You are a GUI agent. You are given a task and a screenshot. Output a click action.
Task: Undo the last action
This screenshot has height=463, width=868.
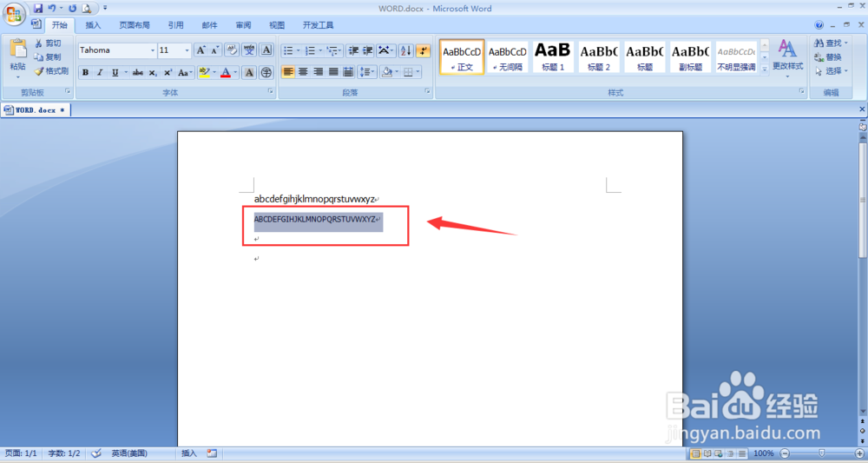(x=52, y=9)
